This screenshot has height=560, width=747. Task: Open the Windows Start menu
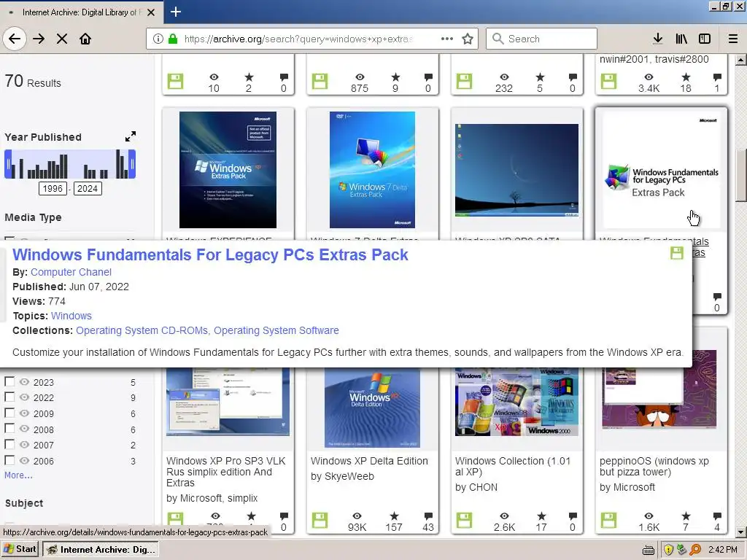click(x=20, y=549)
